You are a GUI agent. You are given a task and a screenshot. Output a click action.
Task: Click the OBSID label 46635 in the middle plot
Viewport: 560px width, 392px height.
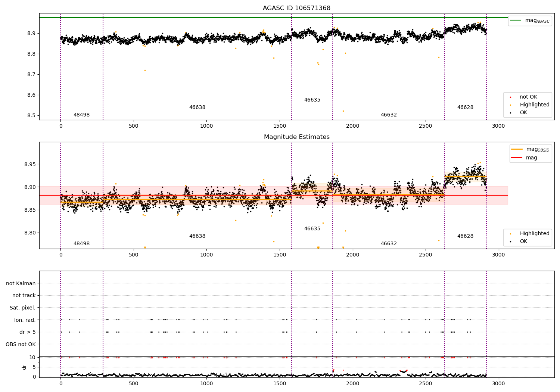pos(312,229)
